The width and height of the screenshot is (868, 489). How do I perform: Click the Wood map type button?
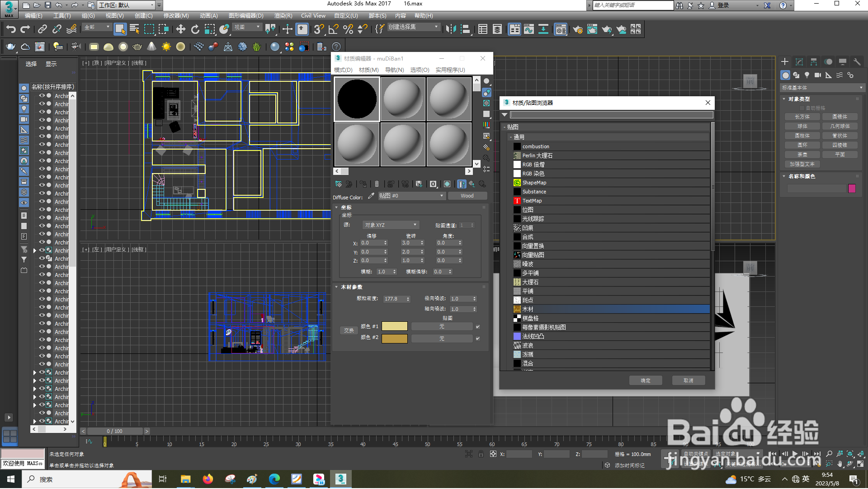[467, 196]
